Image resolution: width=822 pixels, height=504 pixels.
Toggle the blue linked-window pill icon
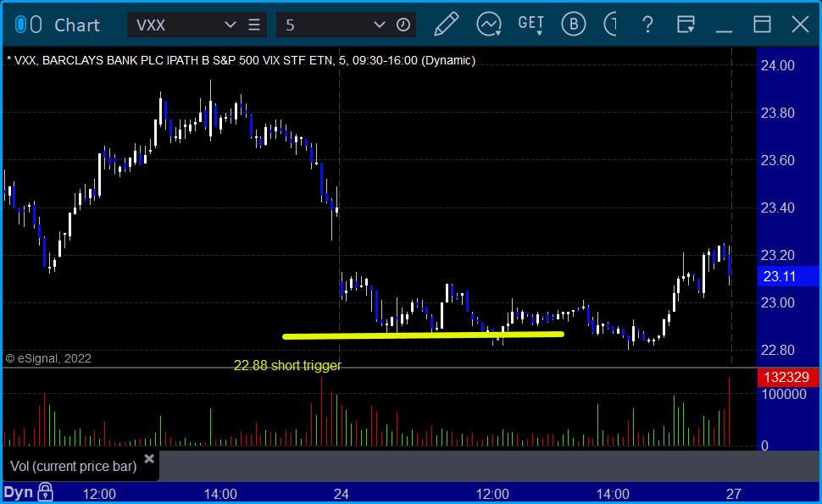click(20, 25)
